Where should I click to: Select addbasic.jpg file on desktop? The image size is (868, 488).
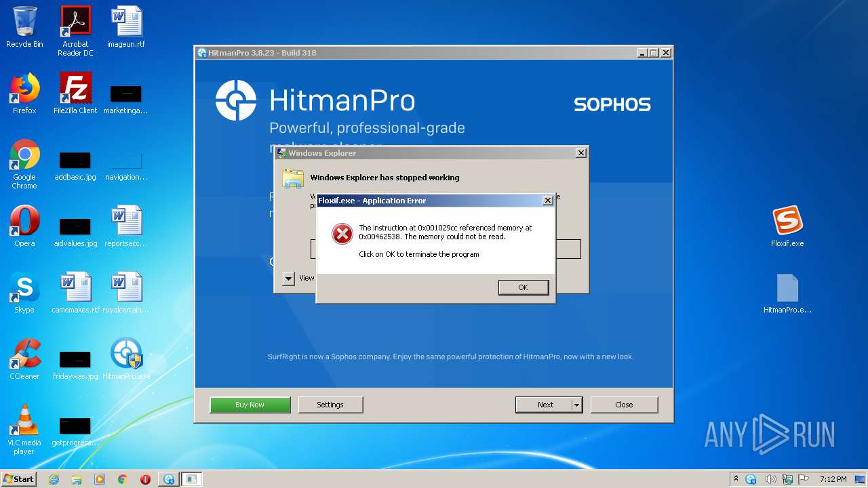point(75,165)
